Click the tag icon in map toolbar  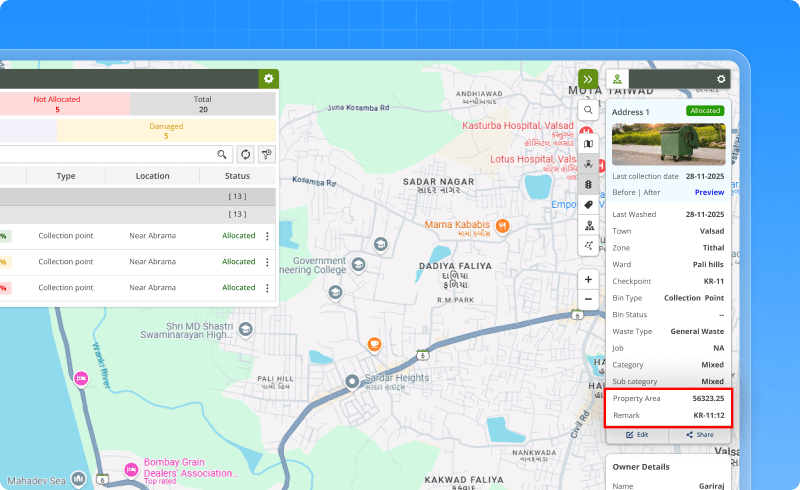tap(589, 205)
